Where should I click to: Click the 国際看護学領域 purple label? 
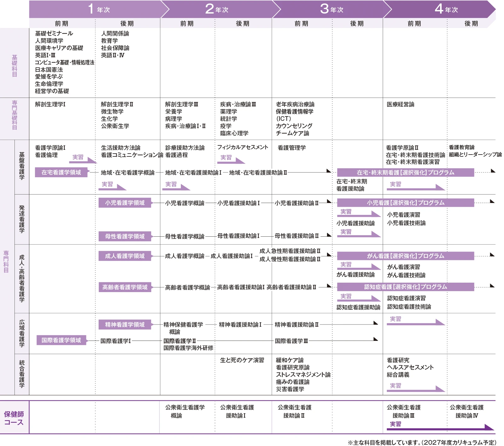tap(61, 340)
